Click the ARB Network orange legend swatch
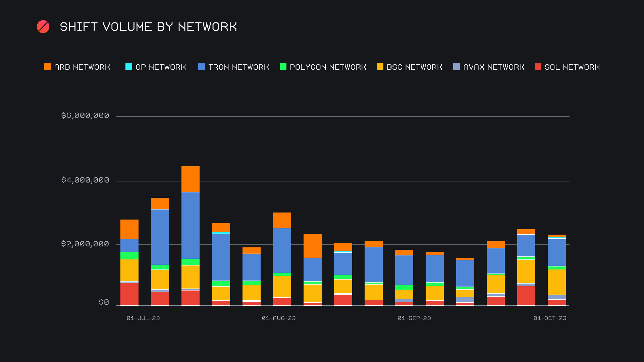The image size is (644, 362). 47,67
